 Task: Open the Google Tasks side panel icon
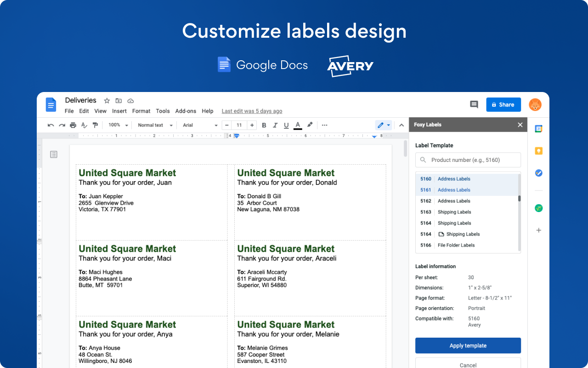[539, 173]
